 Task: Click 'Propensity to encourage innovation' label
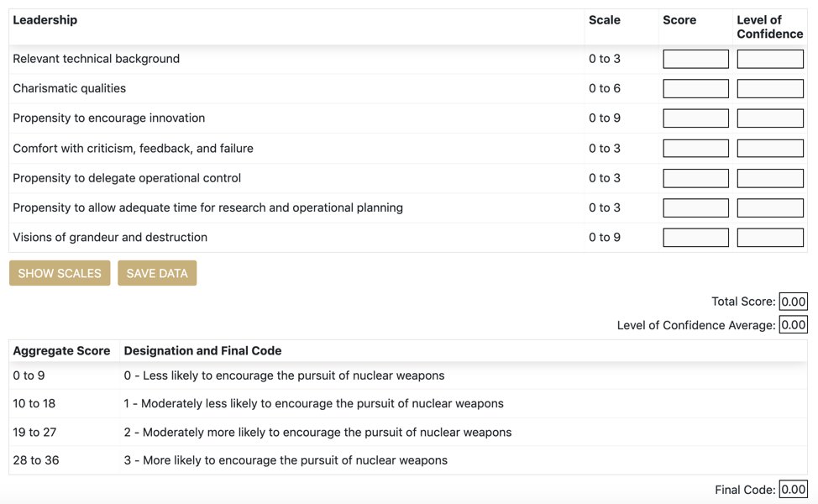[109, 118]
